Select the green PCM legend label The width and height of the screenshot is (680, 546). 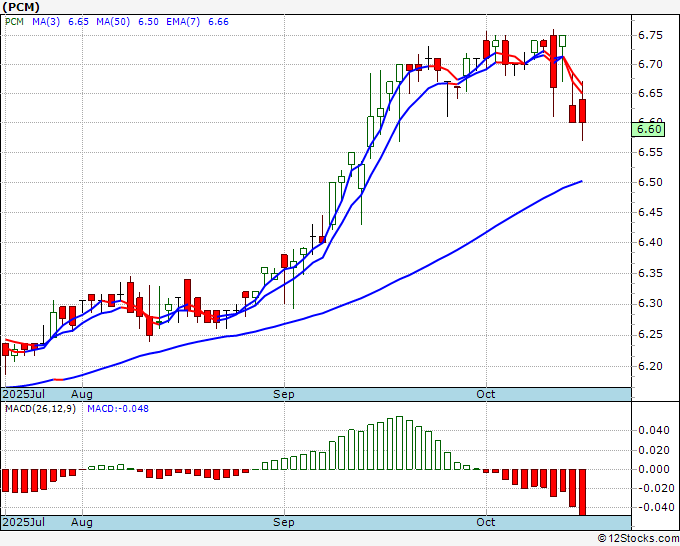point(14,22)
